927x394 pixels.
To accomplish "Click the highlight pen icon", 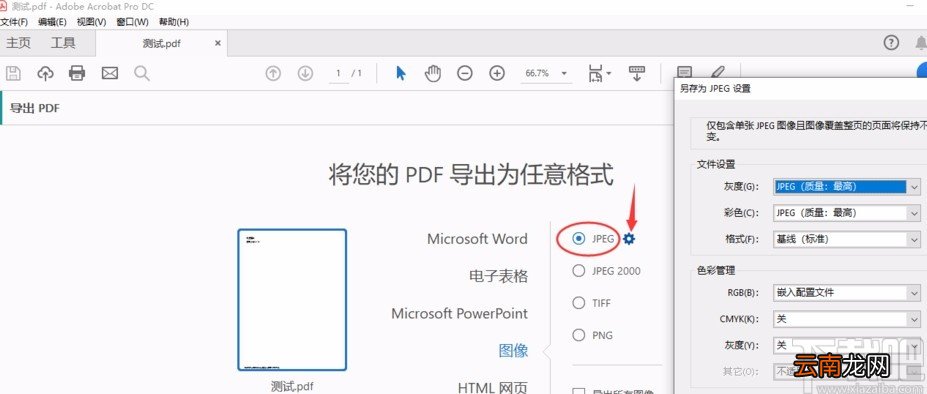I will coord(717,72).
